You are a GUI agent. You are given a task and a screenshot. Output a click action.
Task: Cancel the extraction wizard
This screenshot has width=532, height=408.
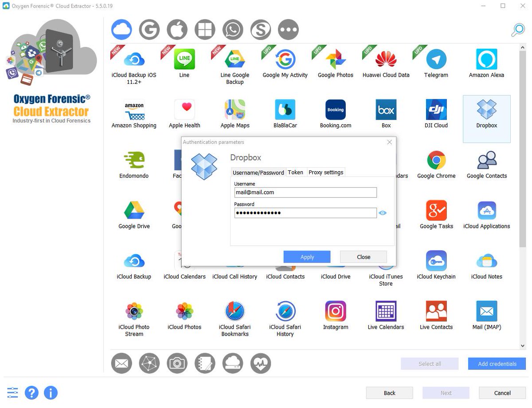click(x=502, y=393)
